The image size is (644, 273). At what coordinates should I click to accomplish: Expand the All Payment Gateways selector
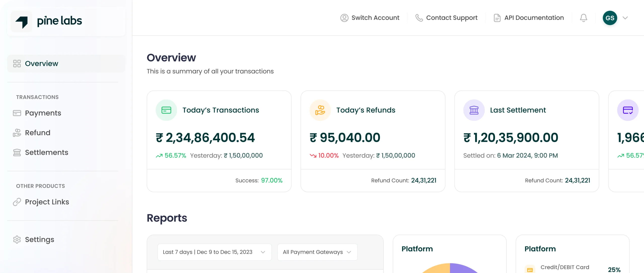coord(317,252)
